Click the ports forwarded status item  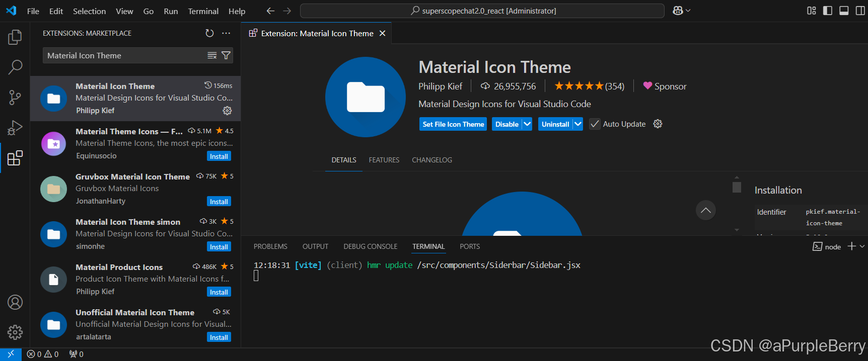pos(77,354)
